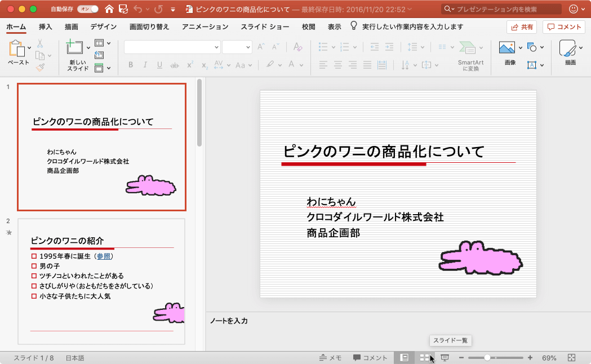The width and height of the screenshot is (591, 364).
Task: Click the fit slide to window icon
Action: point(572,358)
